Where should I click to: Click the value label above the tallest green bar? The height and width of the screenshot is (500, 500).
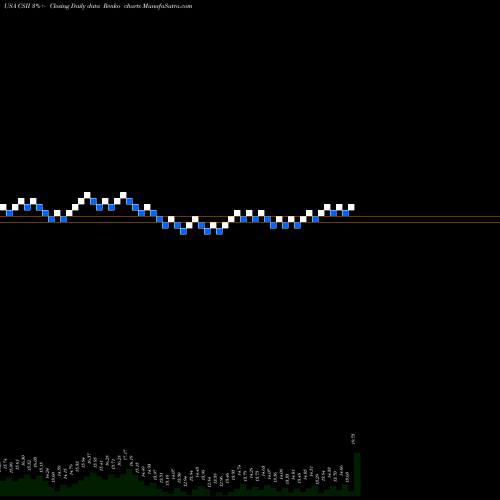coord(354,439)
